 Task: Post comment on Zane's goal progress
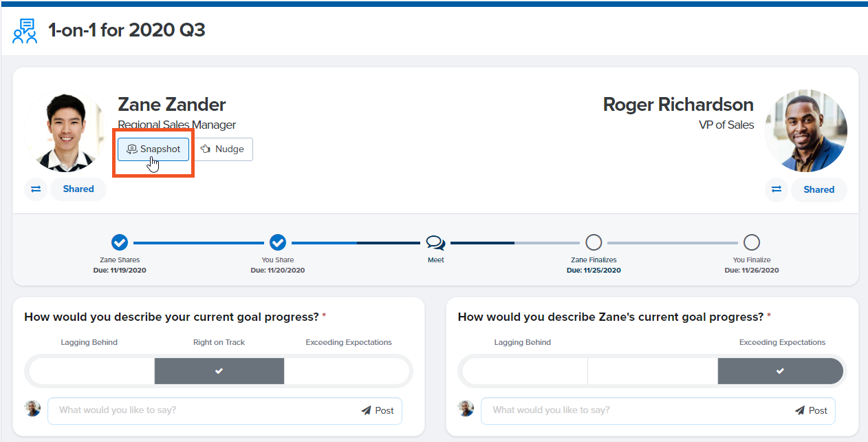(x=811, y=410)
